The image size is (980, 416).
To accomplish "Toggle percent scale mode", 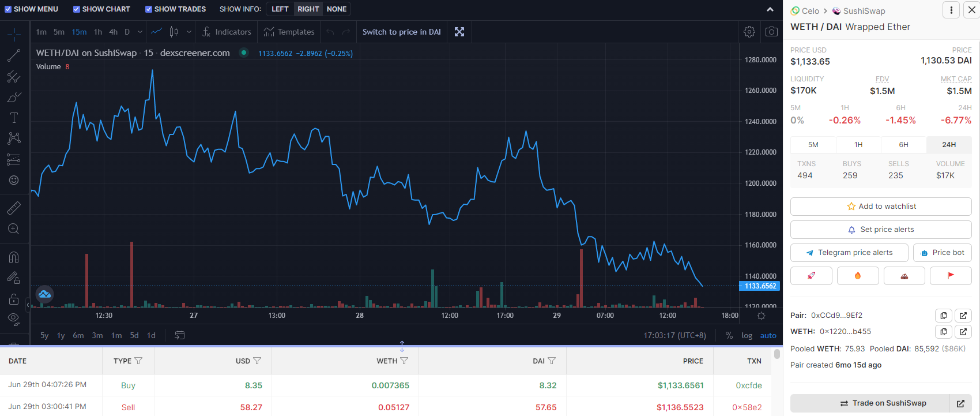I will pos(729,335).
